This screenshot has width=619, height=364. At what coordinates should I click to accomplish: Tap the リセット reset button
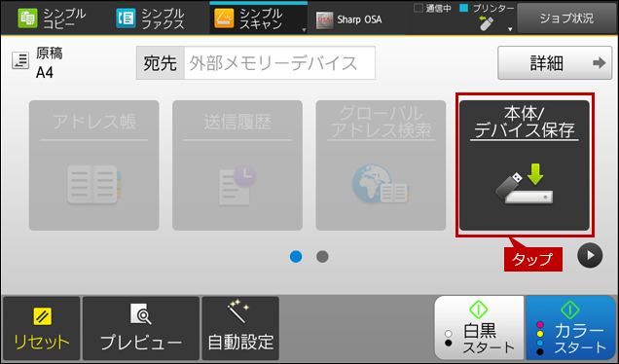pyautogui.click(x=42, y=328)
